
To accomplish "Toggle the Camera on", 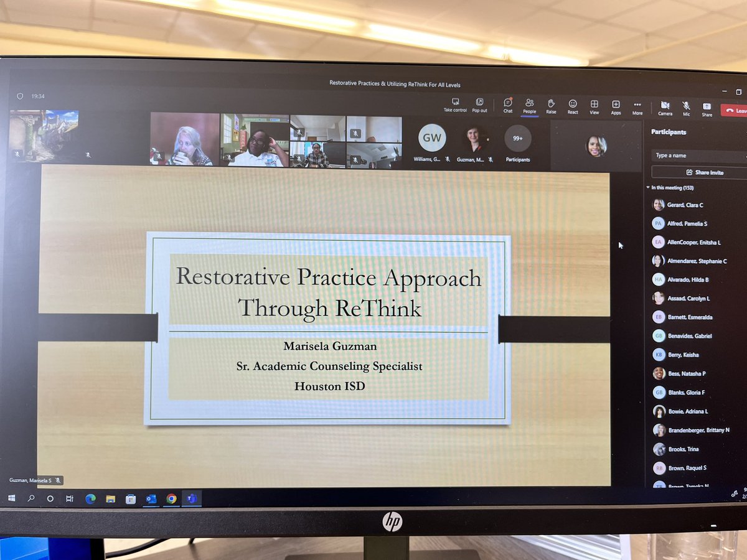I will click(665, 108).
